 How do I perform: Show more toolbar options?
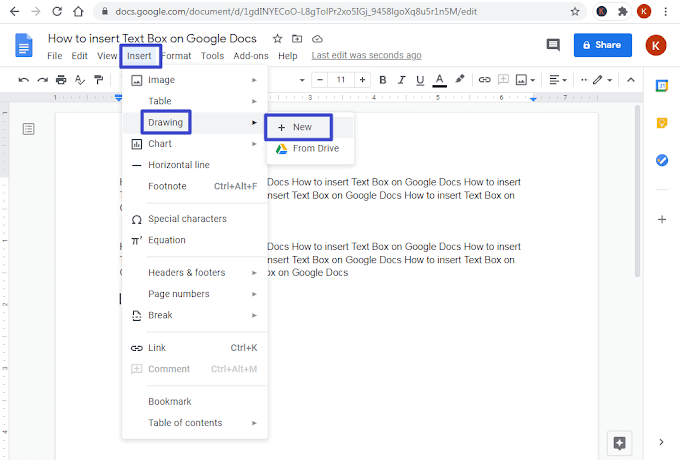point(584,80)
